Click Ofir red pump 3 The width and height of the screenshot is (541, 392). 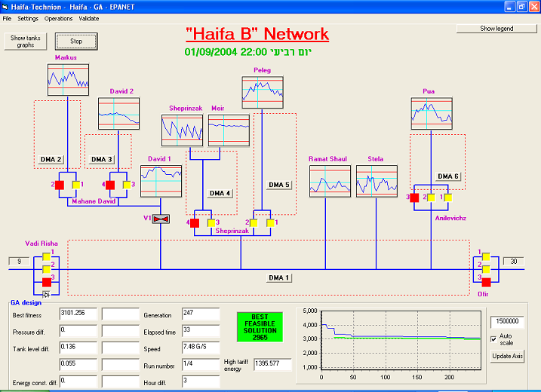(x=486, y=283)
